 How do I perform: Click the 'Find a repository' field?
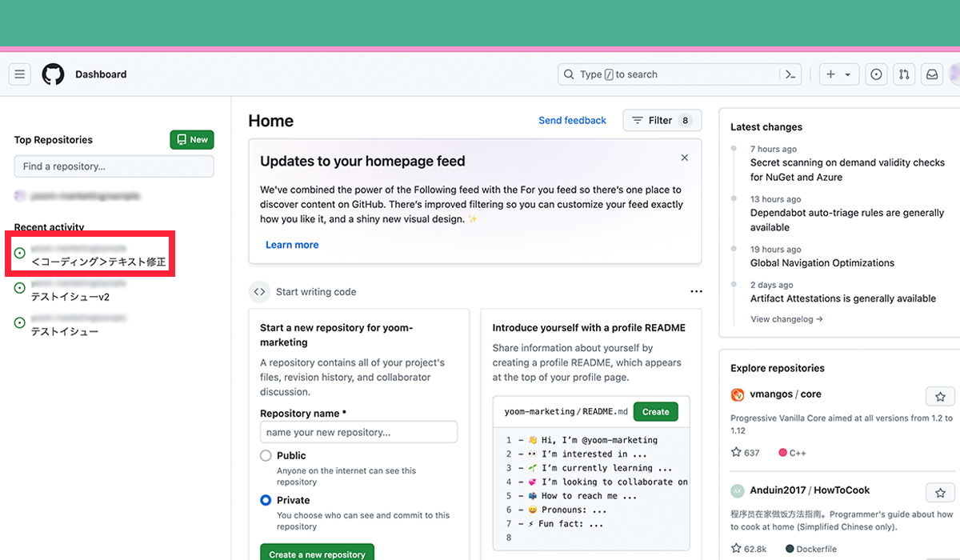coord(114,166)
